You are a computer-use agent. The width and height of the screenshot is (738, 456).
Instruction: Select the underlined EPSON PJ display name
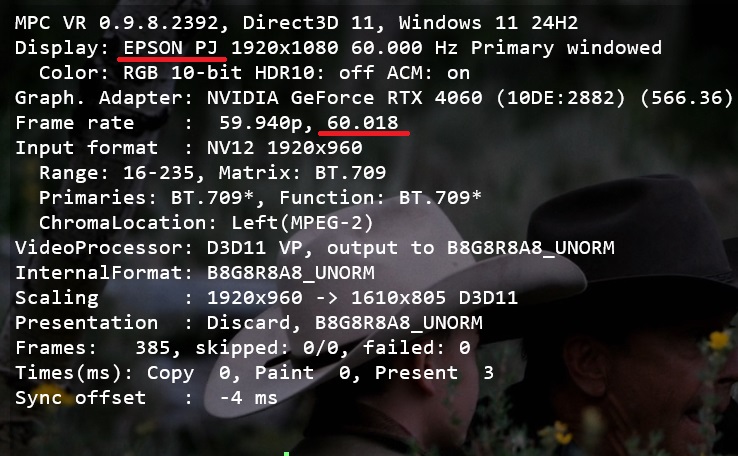tap(177, 48)
